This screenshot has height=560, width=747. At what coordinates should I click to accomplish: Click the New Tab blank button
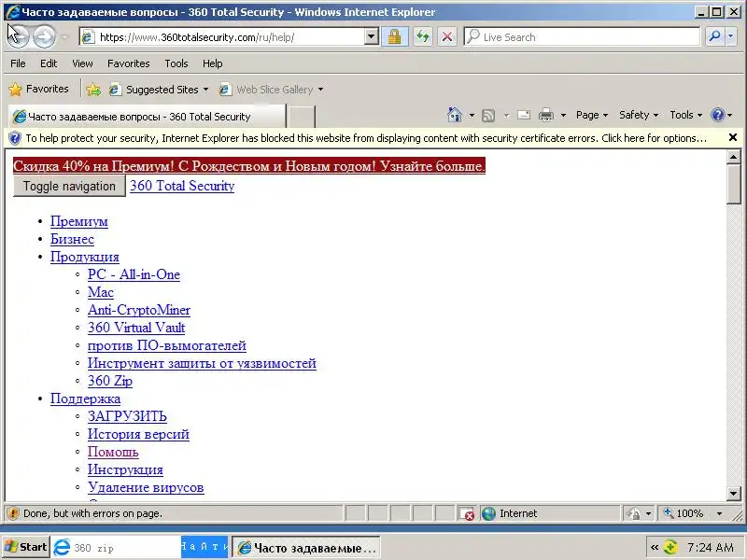[x=302, y=118]
